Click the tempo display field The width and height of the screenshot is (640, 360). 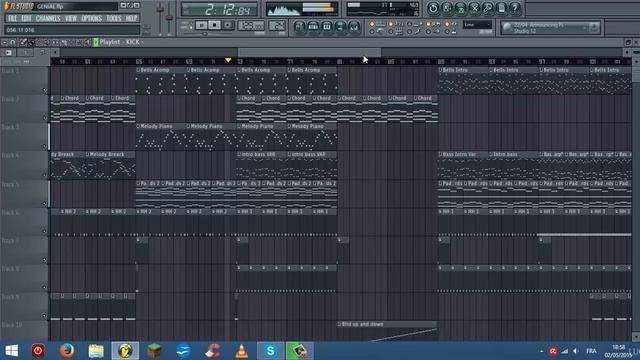tap(251, 26)
